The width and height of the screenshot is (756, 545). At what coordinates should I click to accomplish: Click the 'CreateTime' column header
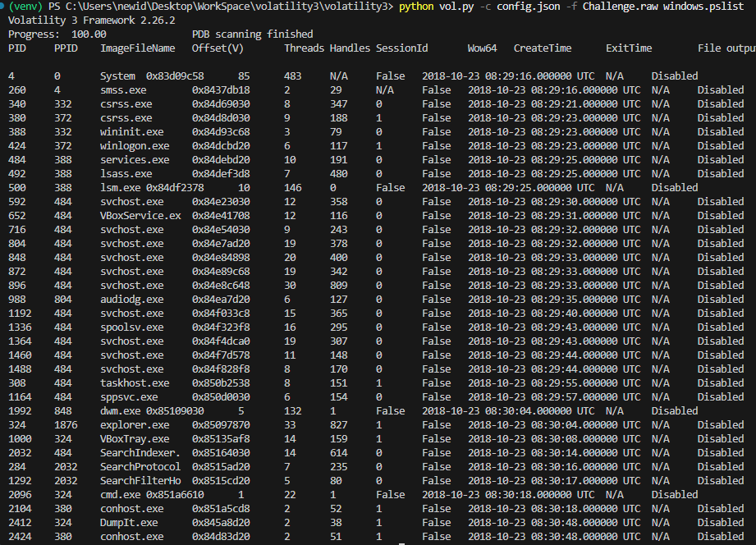[543, 48]
